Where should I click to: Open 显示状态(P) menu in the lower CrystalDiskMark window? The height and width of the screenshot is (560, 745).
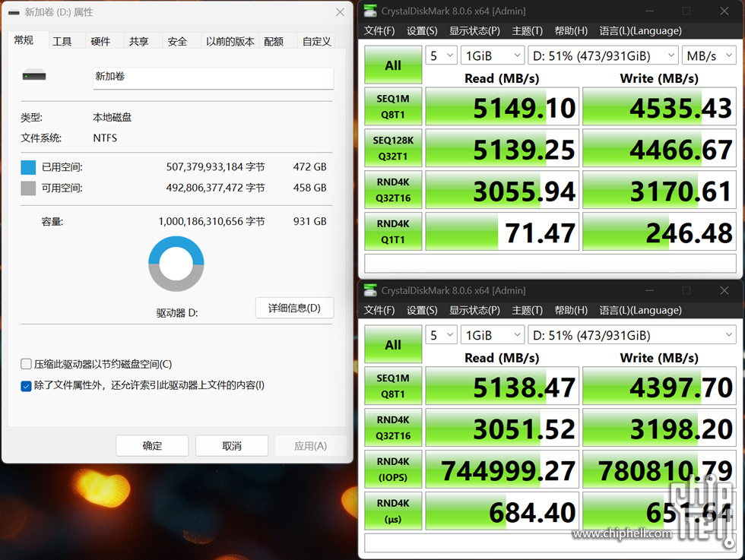coord(474,310)
